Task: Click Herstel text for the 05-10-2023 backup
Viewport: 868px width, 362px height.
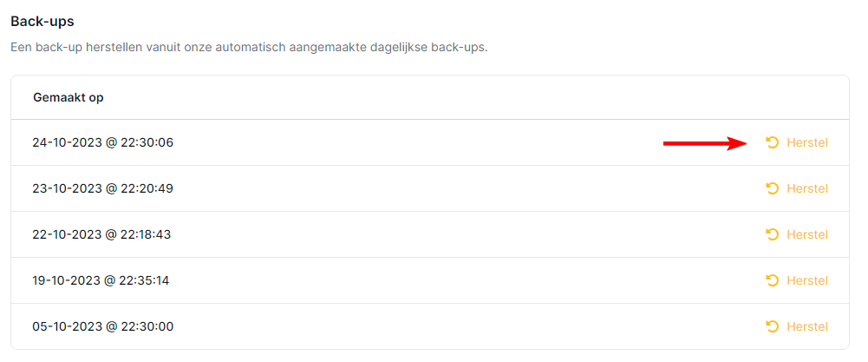Action: [806, 326]
